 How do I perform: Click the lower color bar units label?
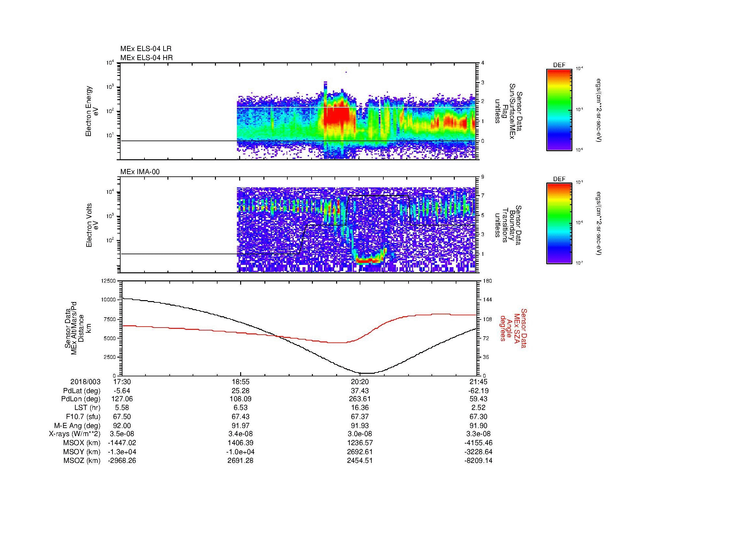tap(599, 224)
